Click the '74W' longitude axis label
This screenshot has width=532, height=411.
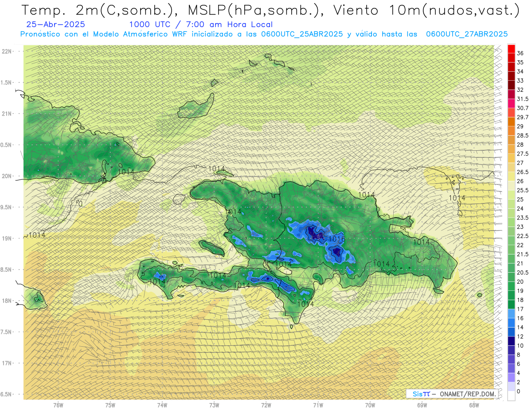coord(162,405)
